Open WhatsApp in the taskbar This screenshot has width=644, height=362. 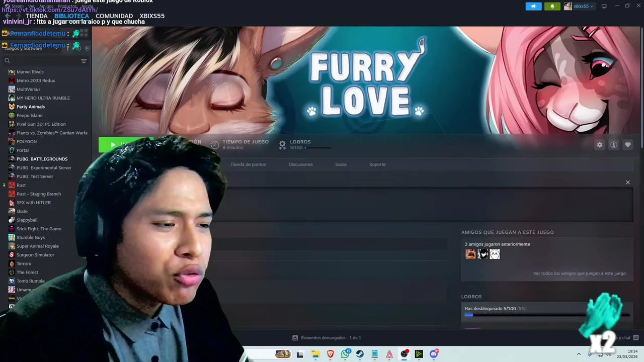pos(345,354)
